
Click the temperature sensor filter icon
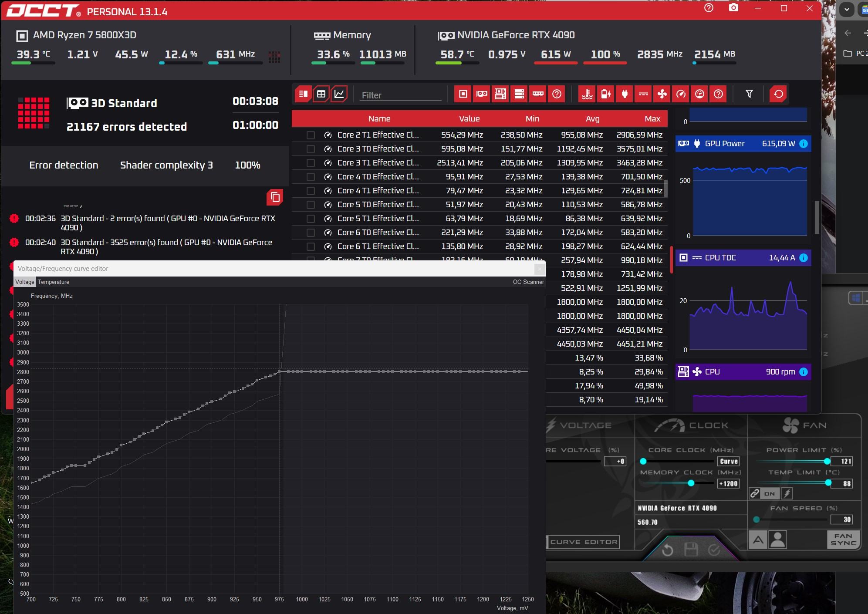point(587,94)
